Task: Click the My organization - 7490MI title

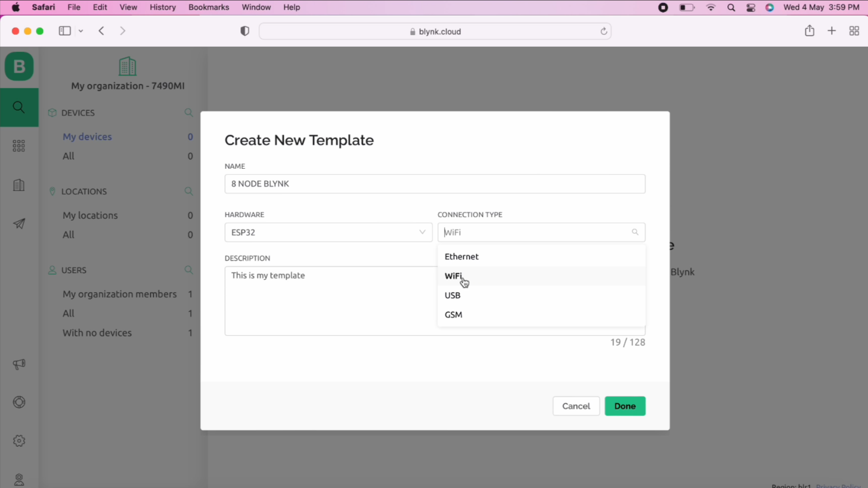Action: pyautogui.click(x=128, y=86)
